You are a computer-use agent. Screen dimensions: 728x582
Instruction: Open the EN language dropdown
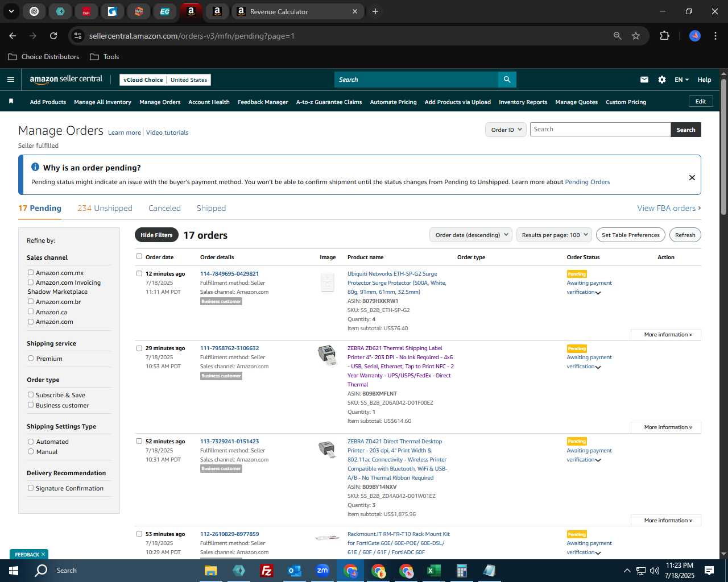point(681,80)
